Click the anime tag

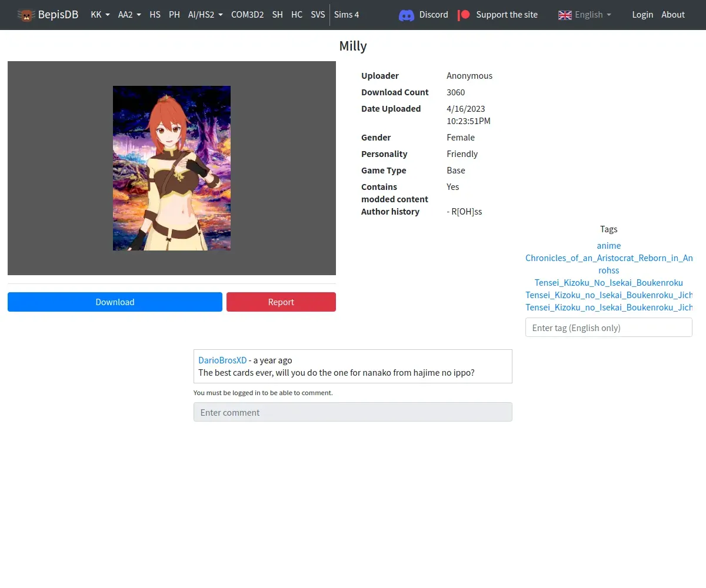pos(609,246)
